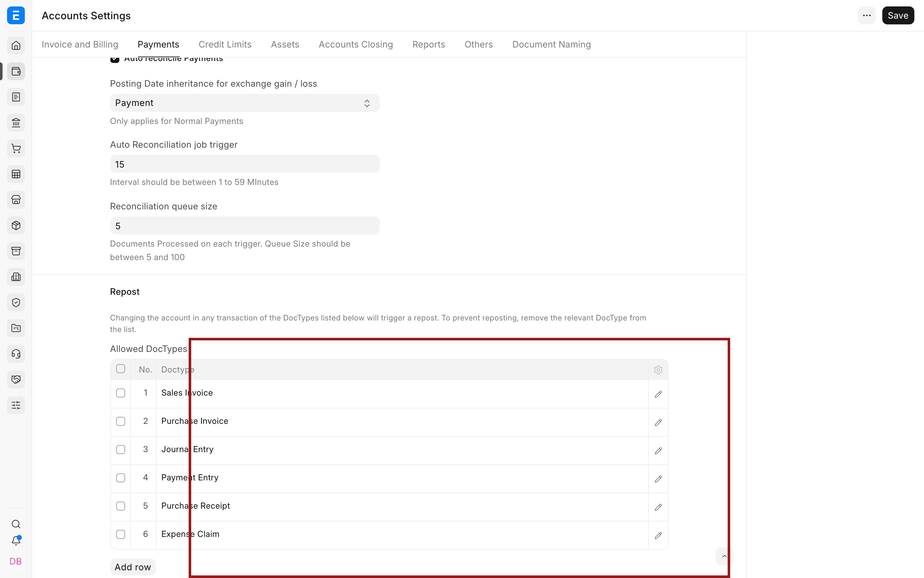Click the Doctype column header
The width and height of the screenshot is (924, 578).
tap(402, 370)
